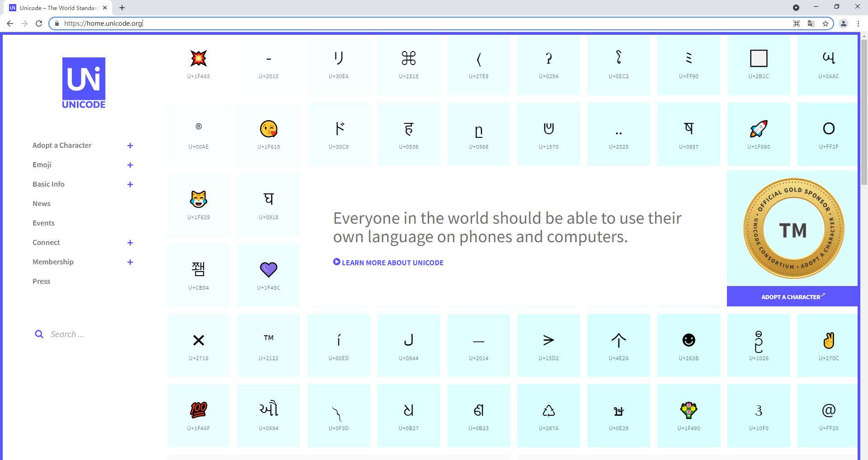
Task: Open a new browser tab
Action: point(122,8)
